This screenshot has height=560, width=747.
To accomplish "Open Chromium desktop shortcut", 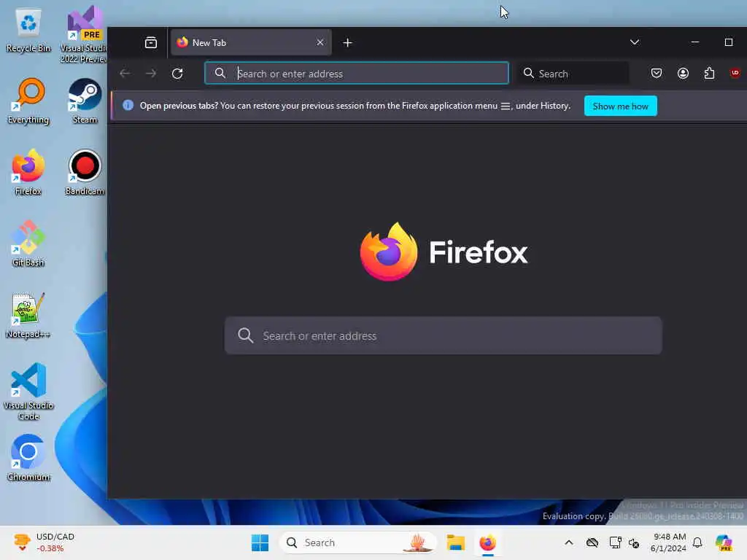I will click(x=28, y=458).
